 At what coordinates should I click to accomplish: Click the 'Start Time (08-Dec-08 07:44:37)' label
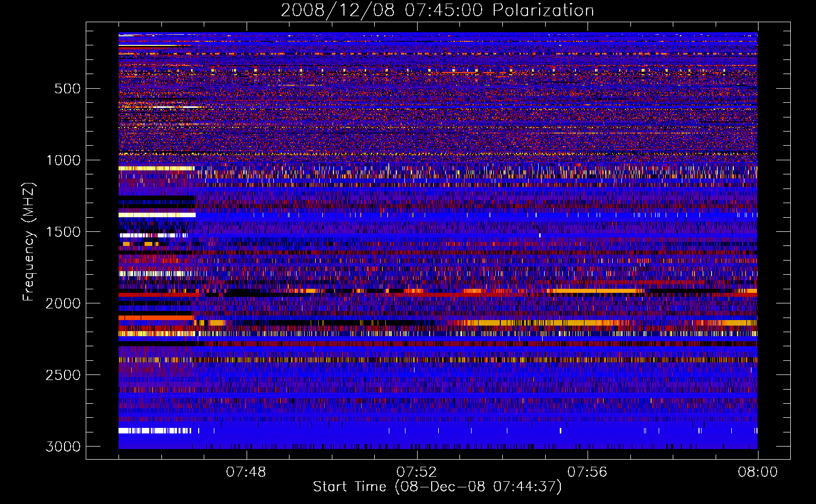click(x=437, y=487)
